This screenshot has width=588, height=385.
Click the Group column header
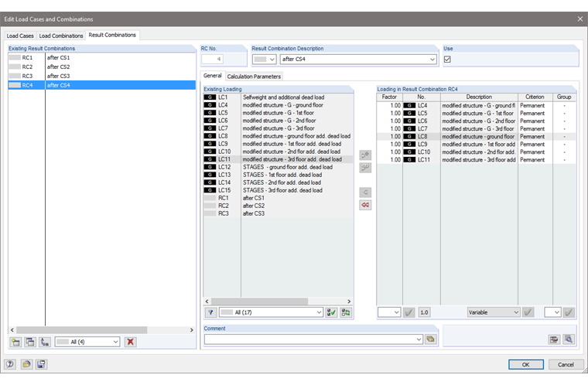564,97
